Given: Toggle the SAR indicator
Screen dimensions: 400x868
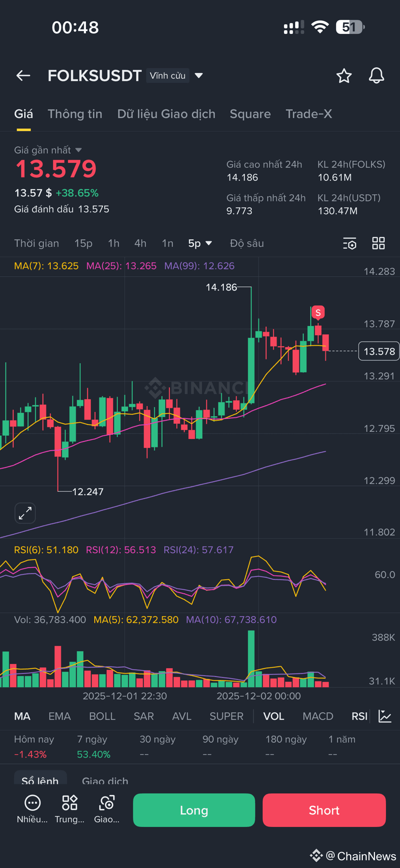Looking at the screenshot, I should 144,716.
